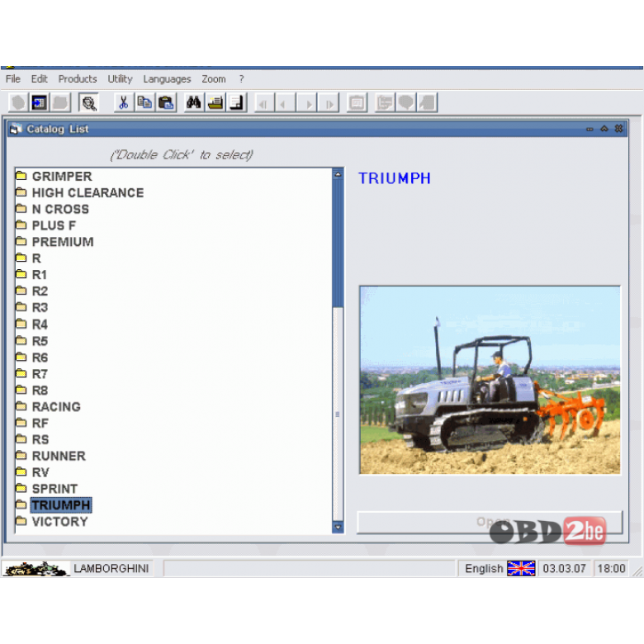Click the catalog import toolbar icon
Image resolution: width=644 pixels, height=644 pixels.
point(40,102)
